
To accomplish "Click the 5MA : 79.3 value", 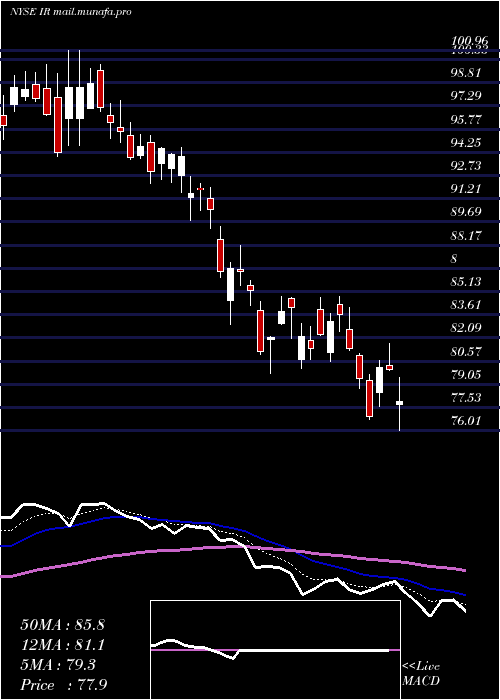I will coord(58,665).
